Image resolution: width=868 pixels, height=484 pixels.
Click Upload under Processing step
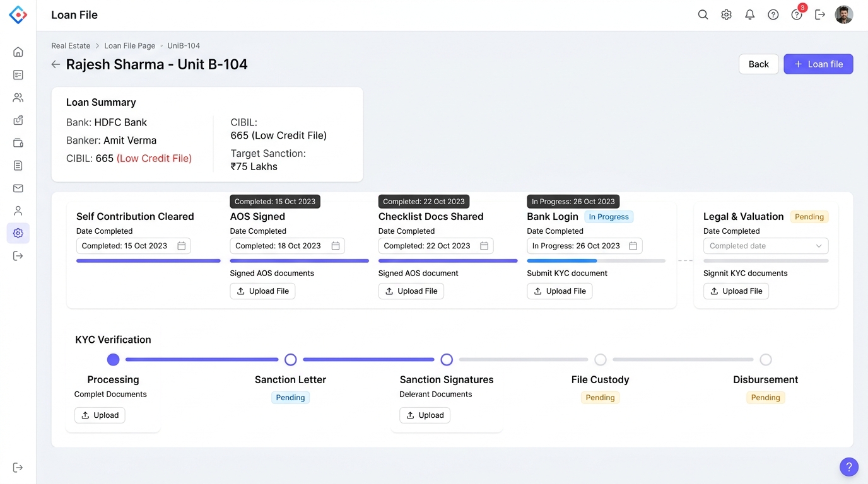tap(100, 415)
